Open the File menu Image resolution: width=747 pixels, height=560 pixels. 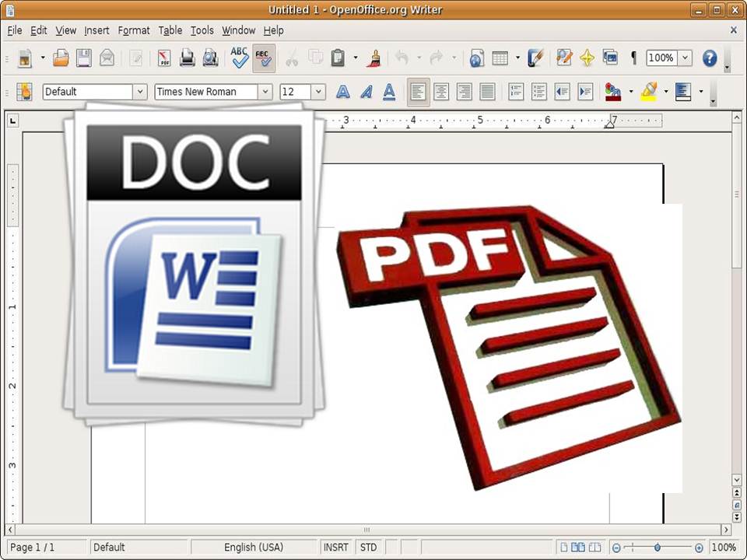click(x=15, y=30)
